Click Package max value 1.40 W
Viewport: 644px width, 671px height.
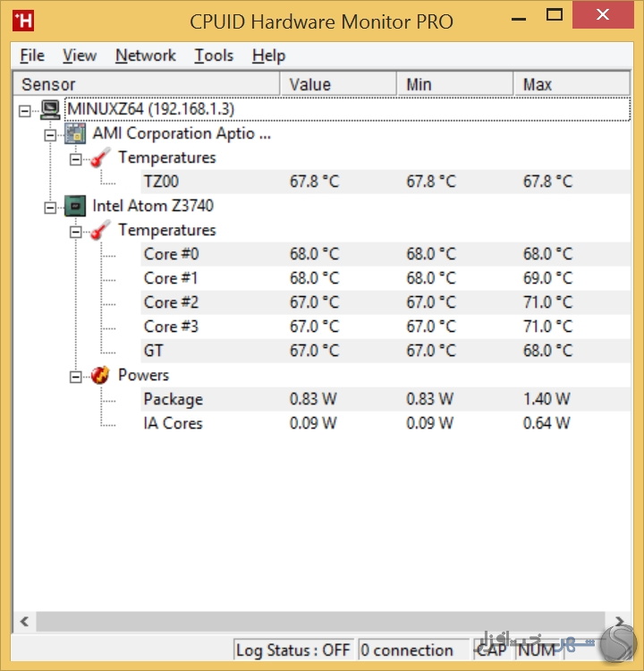pos(547,399)
